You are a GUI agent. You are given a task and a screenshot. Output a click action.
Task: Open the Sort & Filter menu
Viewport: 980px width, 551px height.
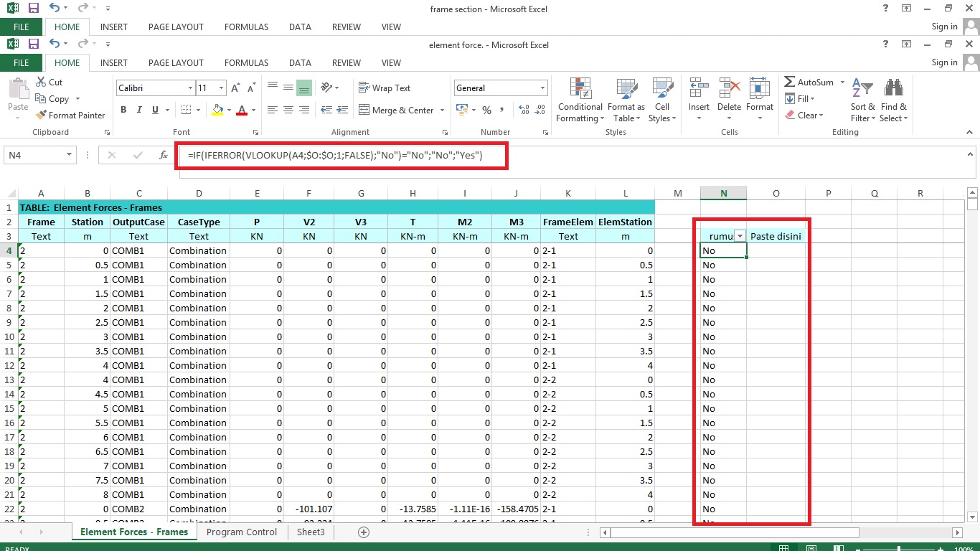click(x=862, y=100)
